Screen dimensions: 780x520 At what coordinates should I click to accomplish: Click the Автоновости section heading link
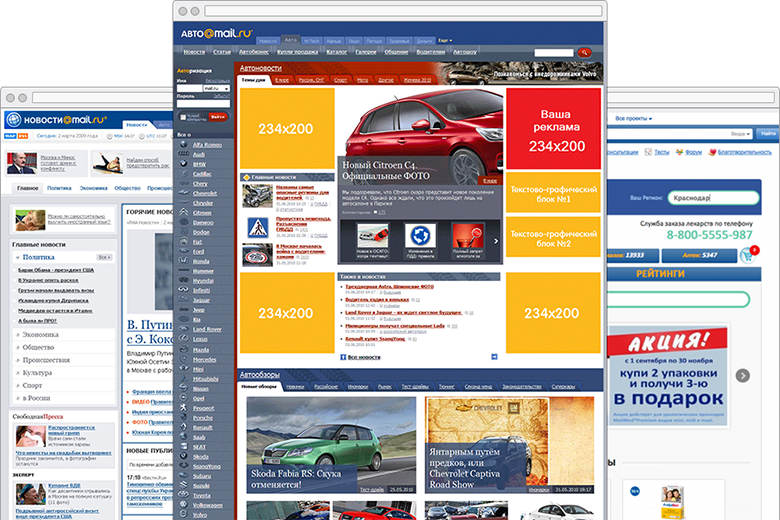tap(261, 68)
